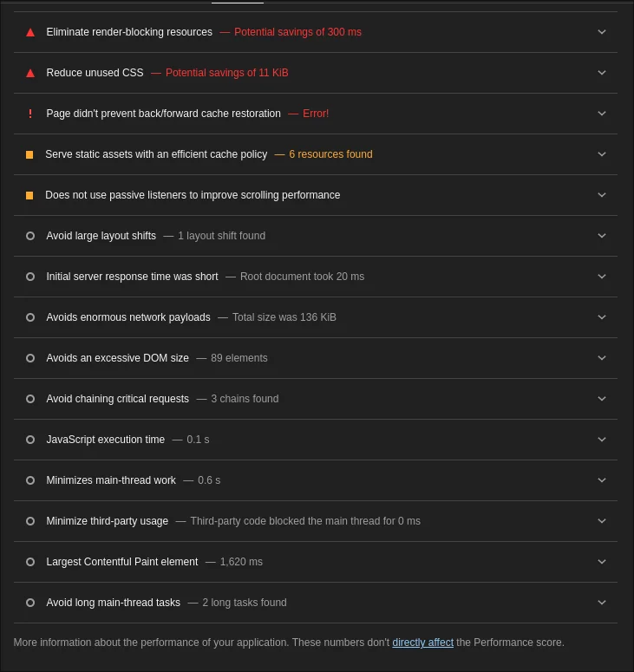Click orange square icon for cache policy audit
634x672 pixels.
point(29,154)
